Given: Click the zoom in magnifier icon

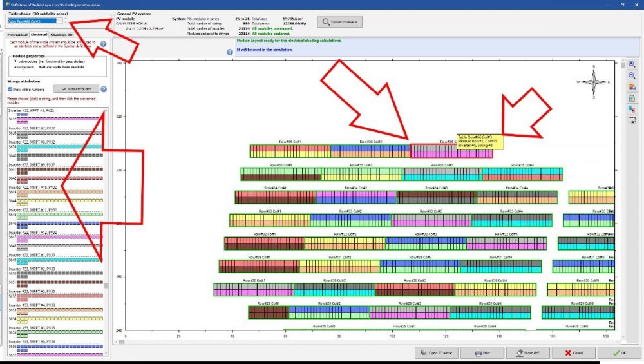Looking at the screenshot, I should [631, 64].
